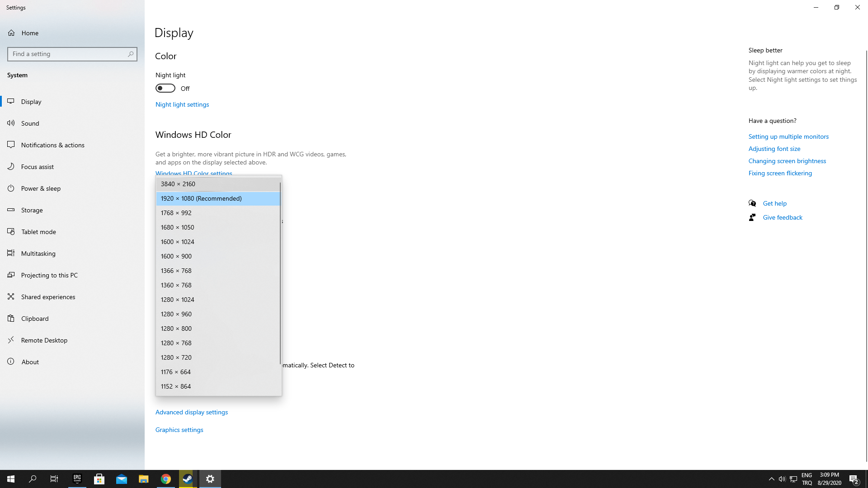Open Power & sleep settings

[x=41, y=188]
